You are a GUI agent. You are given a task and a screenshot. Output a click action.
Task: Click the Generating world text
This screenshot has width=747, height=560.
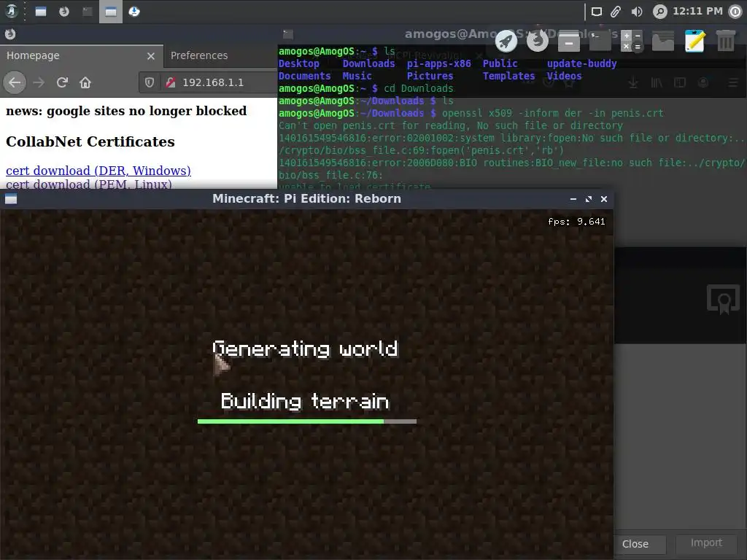306,349
